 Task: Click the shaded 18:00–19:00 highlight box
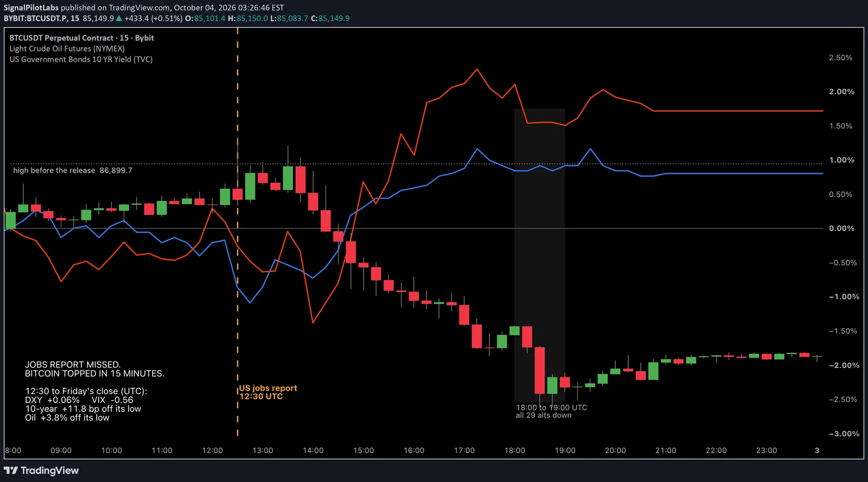coord(540,255)
